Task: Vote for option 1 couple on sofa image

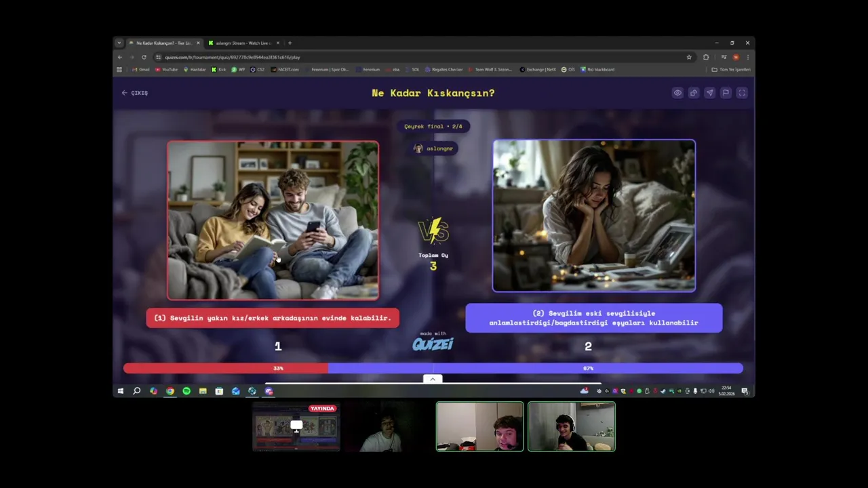Action: point(273,220)
